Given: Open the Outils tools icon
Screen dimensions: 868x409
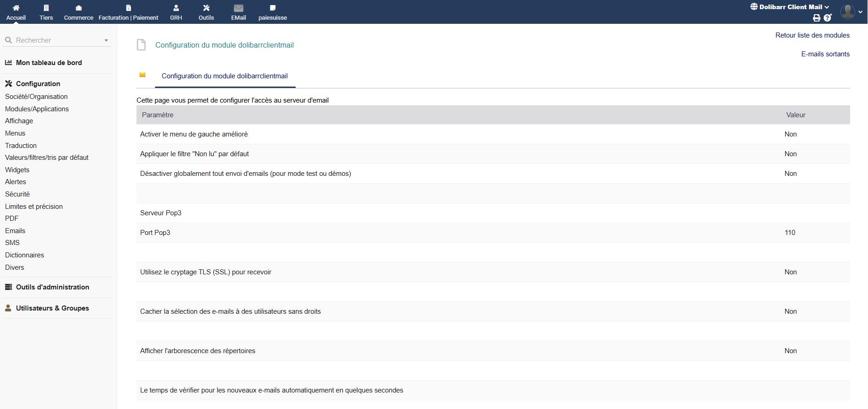Looking at the screenshot, I should tap(206, 8).
